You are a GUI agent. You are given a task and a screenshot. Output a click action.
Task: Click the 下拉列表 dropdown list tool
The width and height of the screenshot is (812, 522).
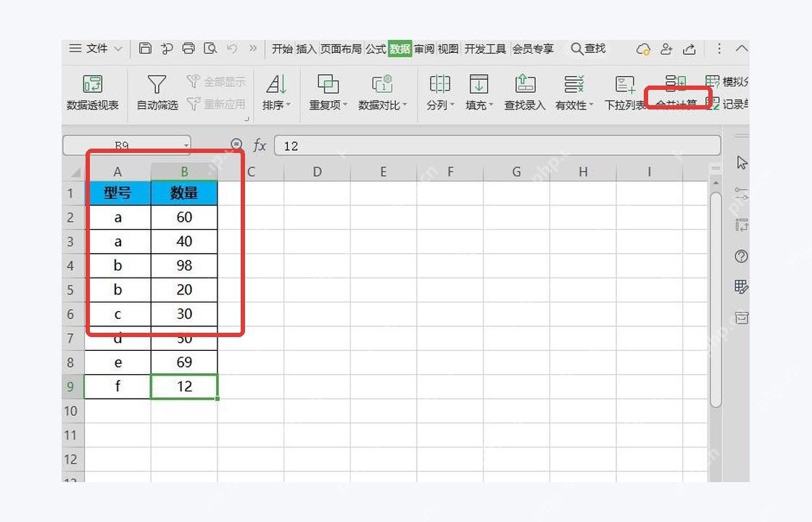(624, 94)
